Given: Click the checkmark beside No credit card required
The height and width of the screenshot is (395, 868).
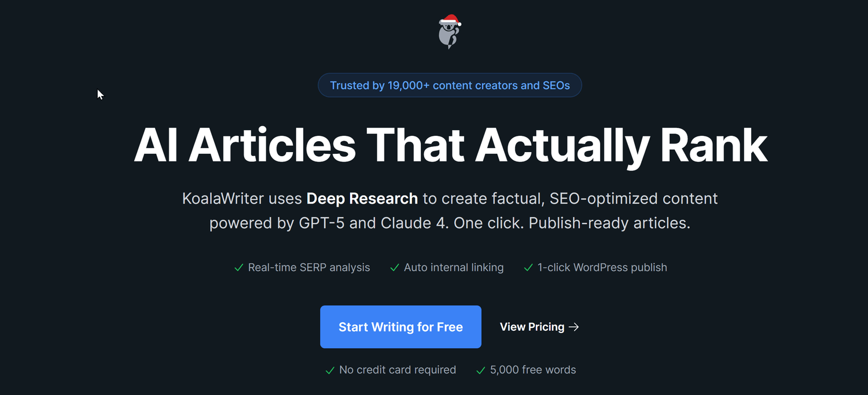Looking at the screenshot, I should 330,370.
